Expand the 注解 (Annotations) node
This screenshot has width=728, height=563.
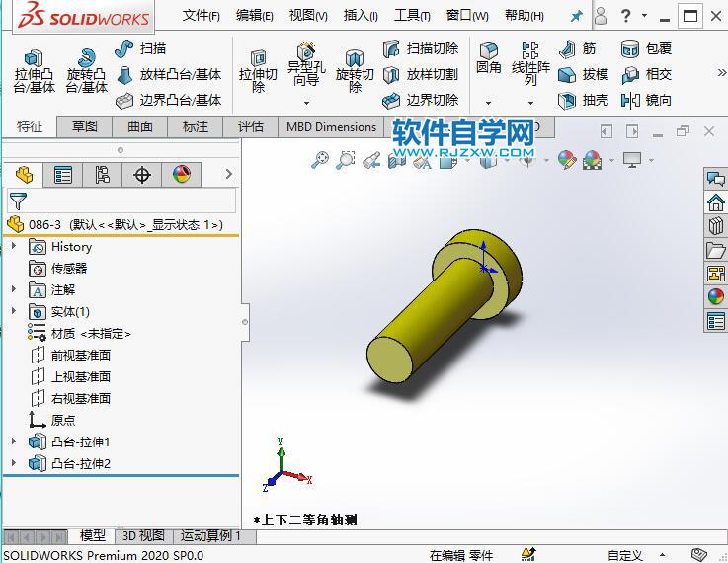pyautogui.click(x=14, y=289)
